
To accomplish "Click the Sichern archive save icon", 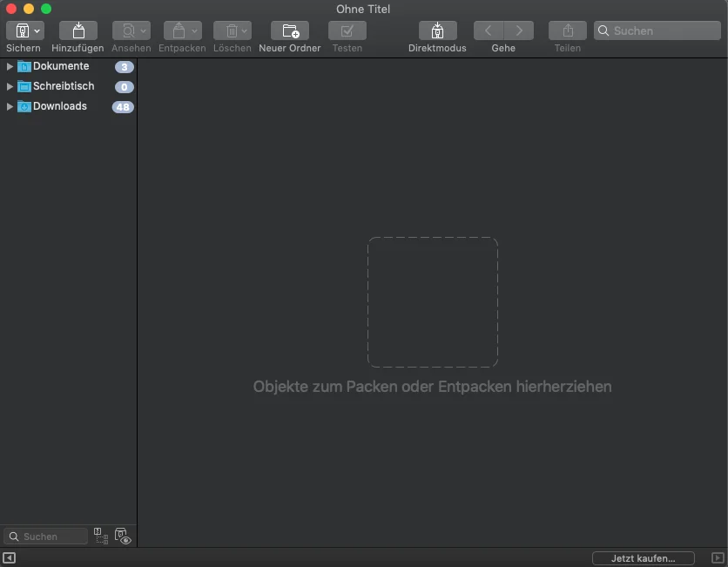I will 19,30.
